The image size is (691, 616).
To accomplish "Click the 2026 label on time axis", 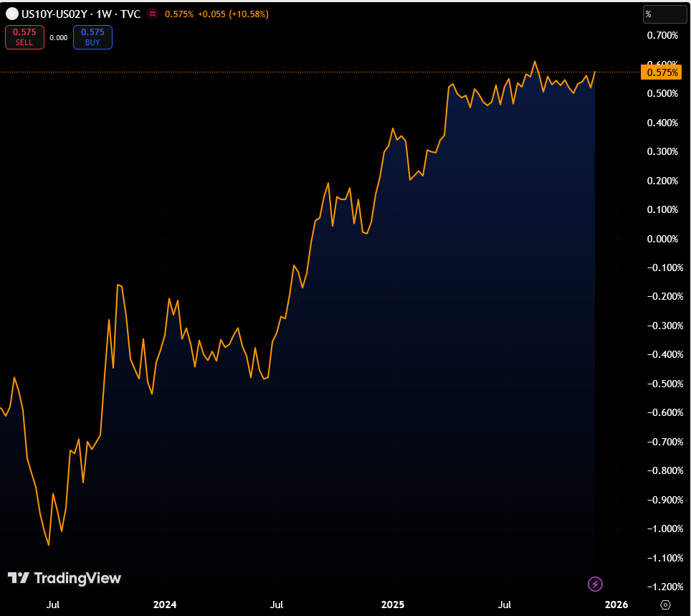I will click(x=616, y=605).
